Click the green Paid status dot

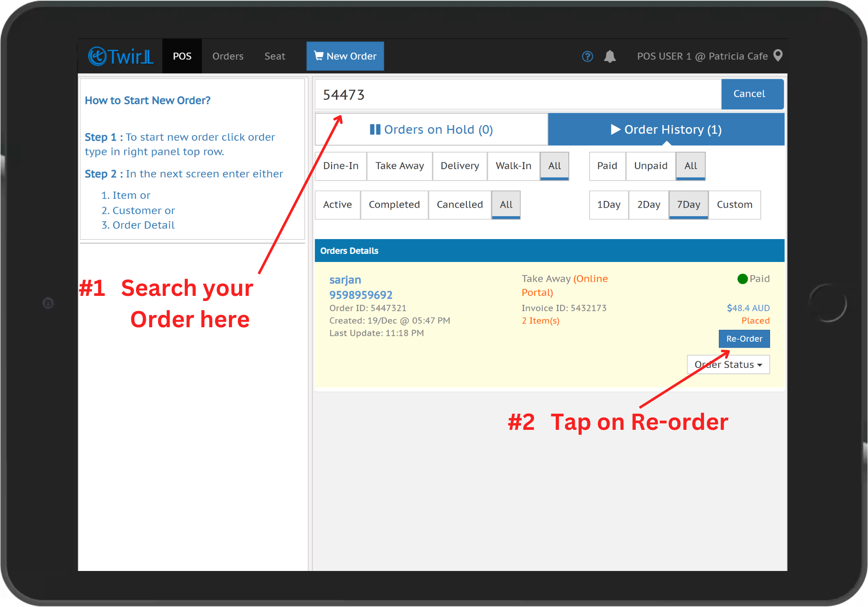point(743,279)
